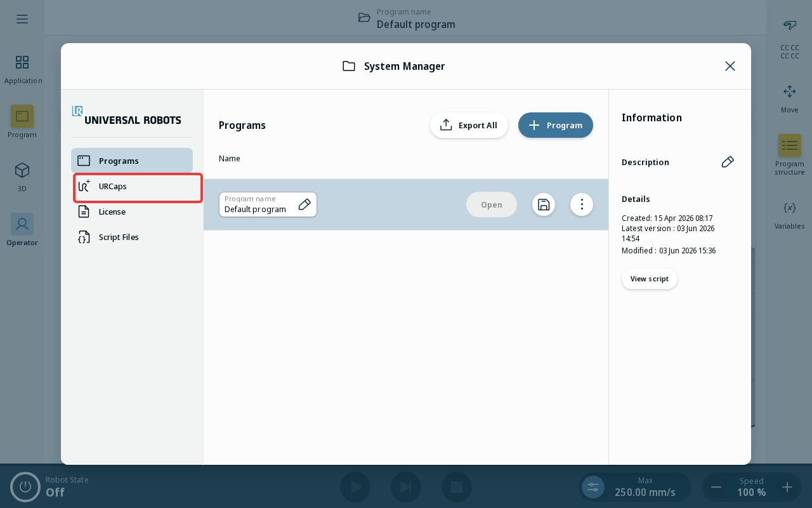Click the Step forward control
The height and width of the screenshot is (508, 812).
tap(406, 487)
